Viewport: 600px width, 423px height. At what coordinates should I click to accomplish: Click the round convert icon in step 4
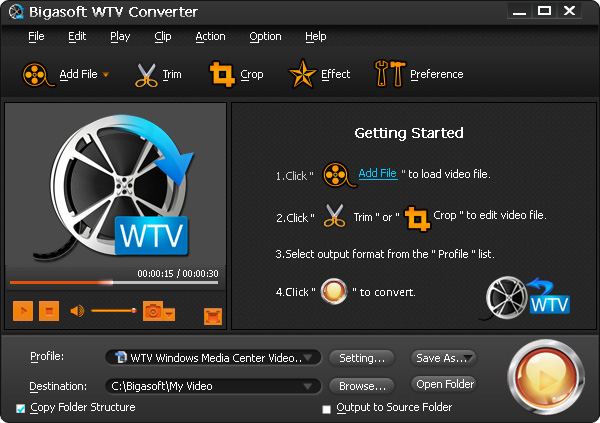pyautogui.click(x=334, y=291)
